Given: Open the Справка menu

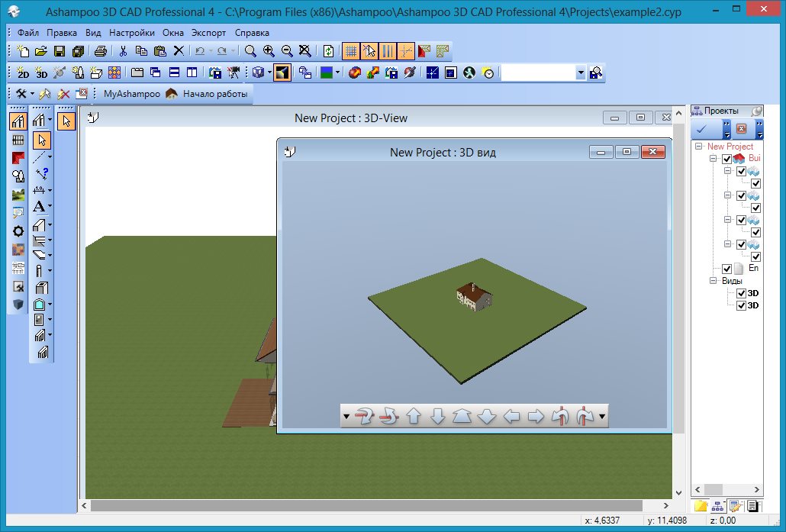Looking at the screenshot, I should [252, 33].
